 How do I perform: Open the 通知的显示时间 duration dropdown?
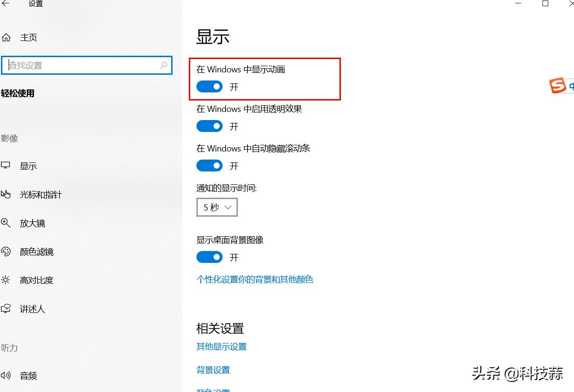tap(216, 207)
